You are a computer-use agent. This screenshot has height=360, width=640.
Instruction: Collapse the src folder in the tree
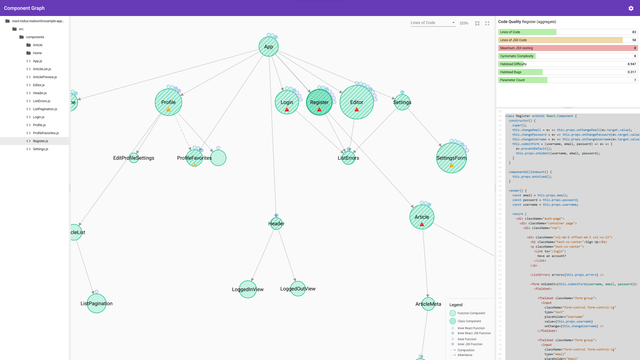(18, 29)
